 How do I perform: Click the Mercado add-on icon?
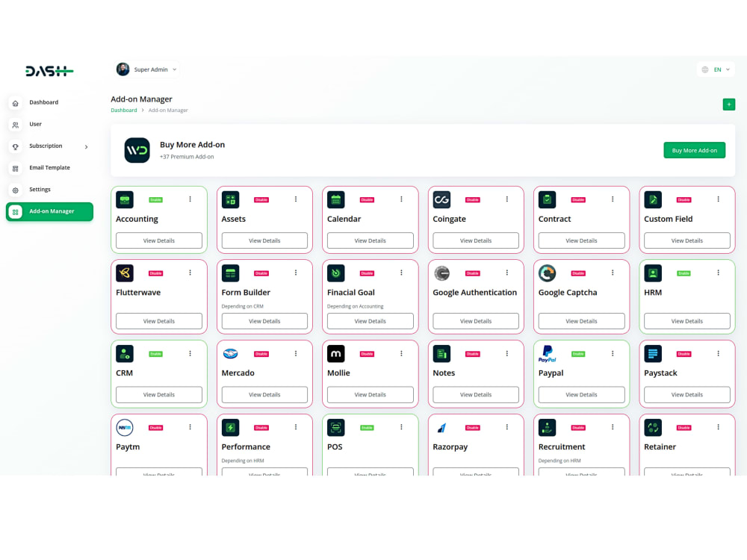coord(229,353)
